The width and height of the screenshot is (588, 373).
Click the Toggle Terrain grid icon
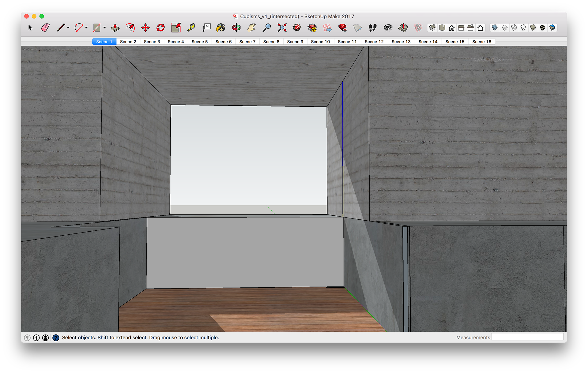tap(403, 28)
